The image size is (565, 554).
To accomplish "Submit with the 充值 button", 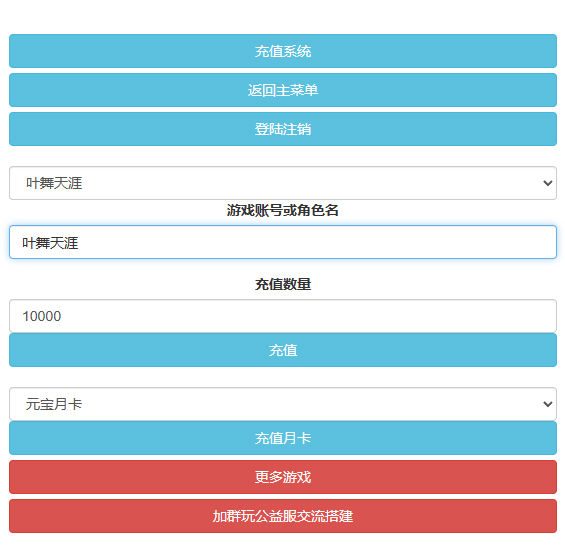I will tap(283, 350).
